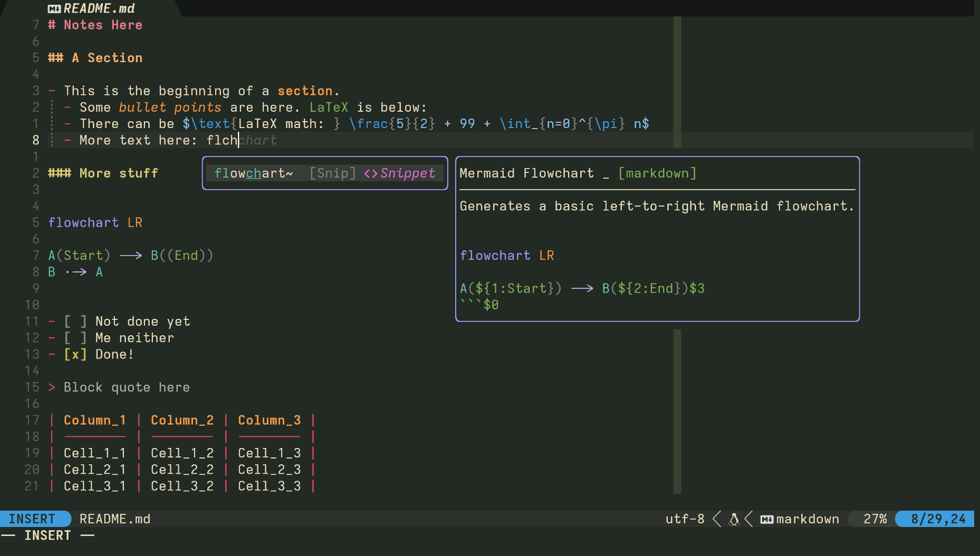The image size is (980, 556).
Task: Select the flowchart~ completion item
Action: 324,173
